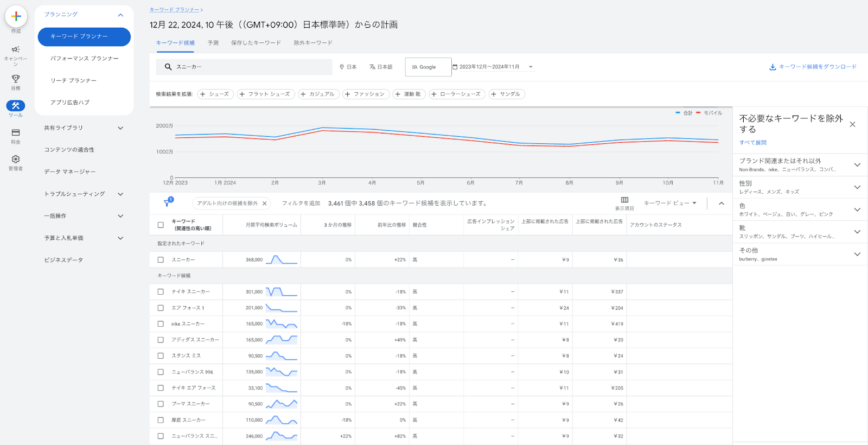The width and height of the screenshot is (868, 445).
Task: Add フラット シューズ suggestion chip
Action: click(266, 94)
